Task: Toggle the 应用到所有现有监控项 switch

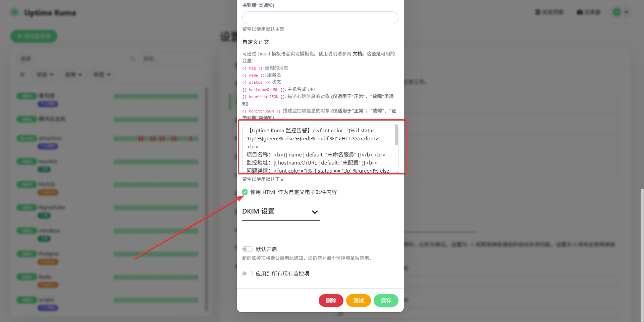Action: tap(248, 274)
